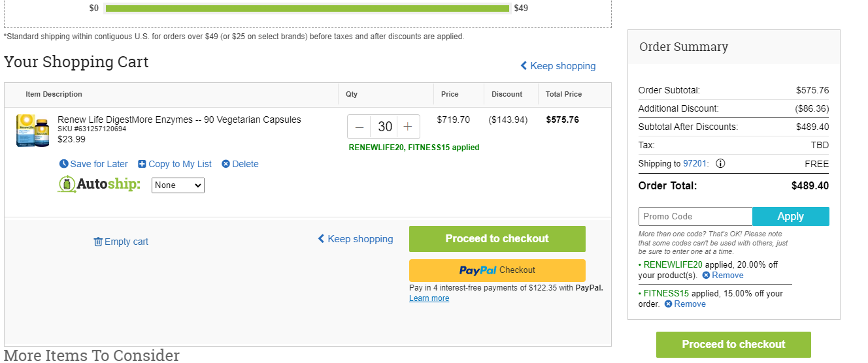This screenshot has width=868, height=363.
Task: Click Proceed to checkout in cart area
Action: click(497, 239)
